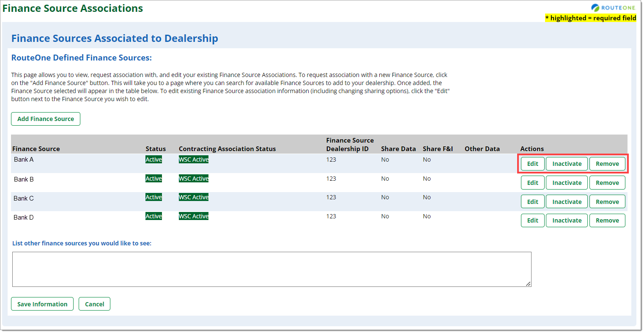Click the Finance Source column header
This screenshot has height=333, width=644.
[x=36, y=149]
